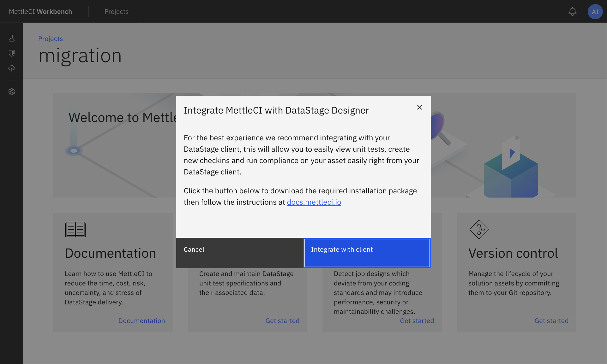Close the integrate dialog with X

pos(419,107)
